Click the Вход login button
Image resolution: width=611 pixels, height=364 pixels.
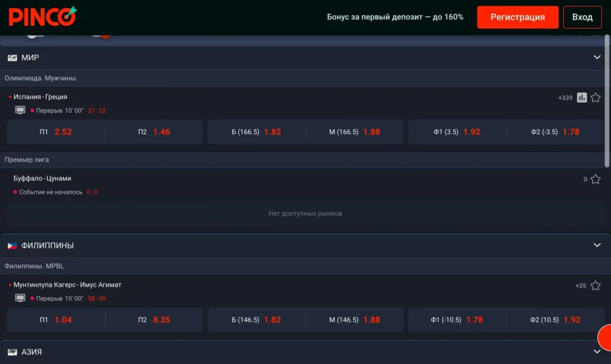582,17
